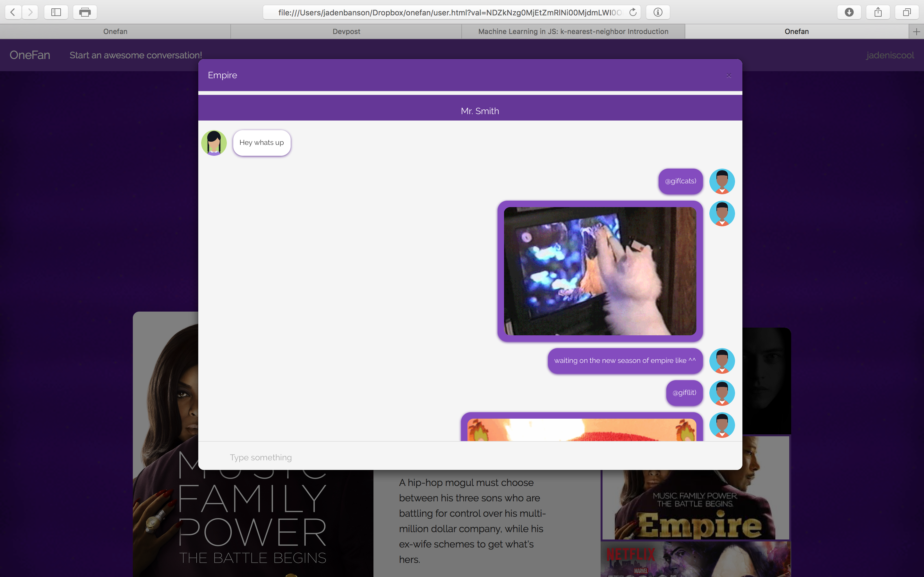Image resolution: width=924 pixels, height=577 pixels.
Task: Click the cat GIF image in chat
Action: (600, 271)
